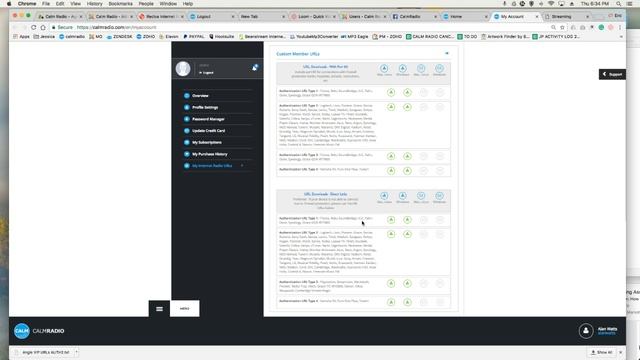The image size is (640, 360).
Task: Click first green icon in Port 80 Type 1 row
Action: tap(391, 93)
